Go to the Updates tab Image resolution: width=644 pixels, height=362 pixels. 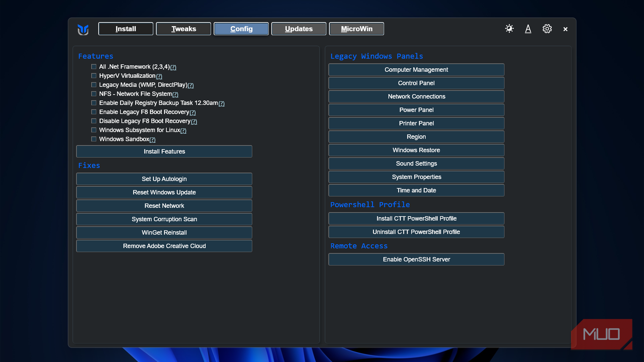(x=299, y=29)
